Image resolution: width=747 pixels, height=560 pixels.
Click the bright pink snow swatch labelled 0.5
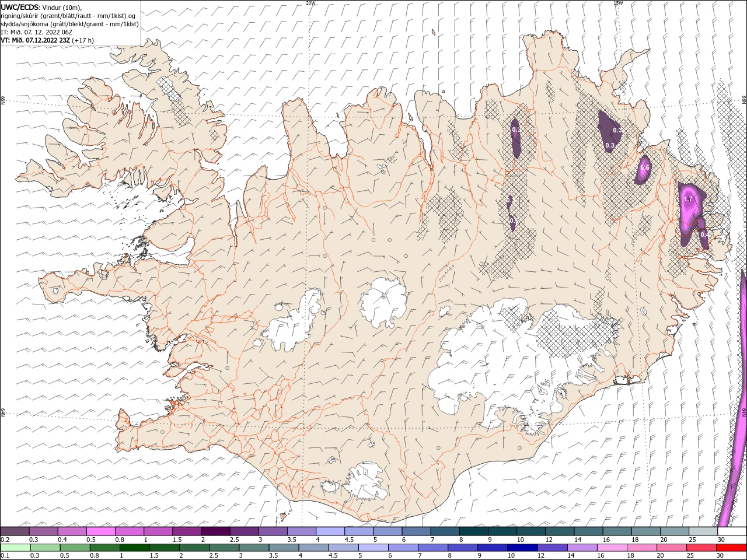tap(100, 531)
